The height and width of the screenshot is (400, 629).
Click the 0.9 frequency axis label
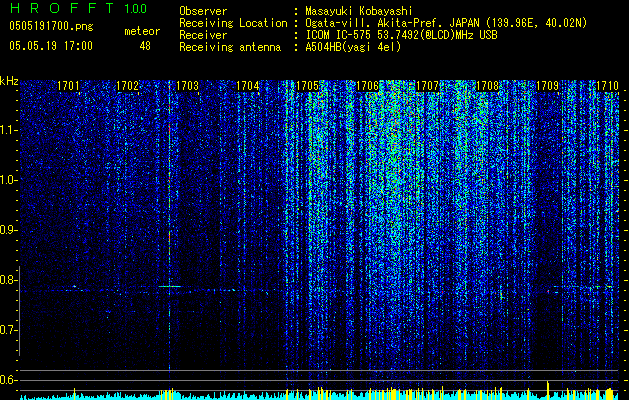(7, 230)
